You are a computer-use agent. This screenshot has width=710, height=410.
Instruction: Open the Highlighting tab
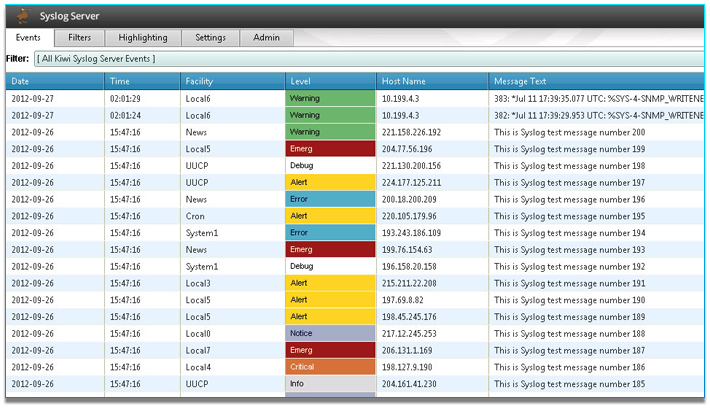click(143, 38)
